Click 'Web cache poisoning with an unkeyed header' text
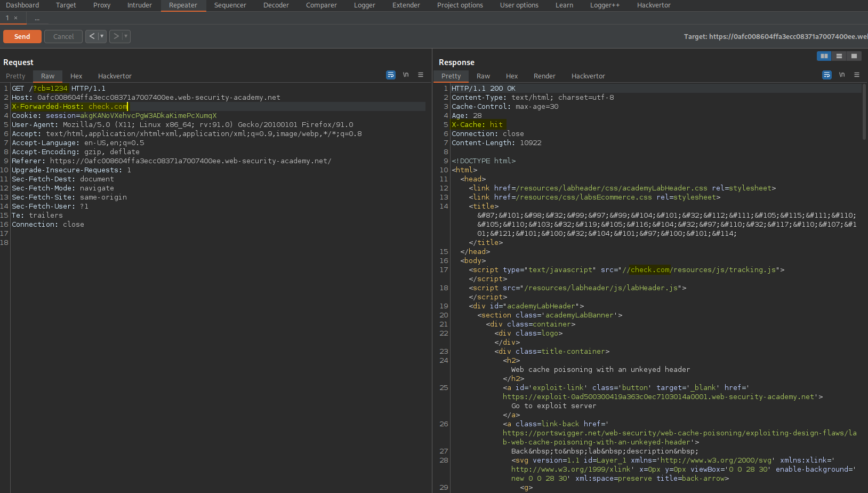The image size is (868, 493). 600,370
